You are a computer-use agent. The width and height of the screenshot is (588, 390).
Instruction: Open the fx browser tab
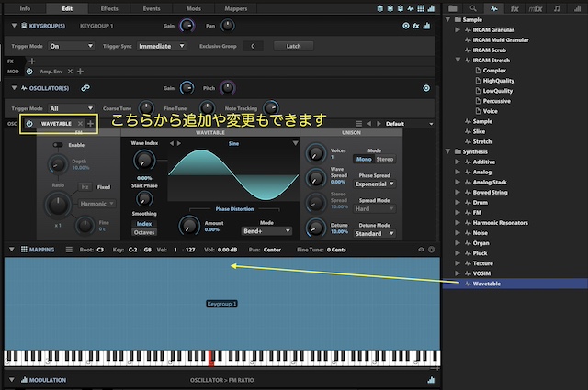tap(514, 8)
